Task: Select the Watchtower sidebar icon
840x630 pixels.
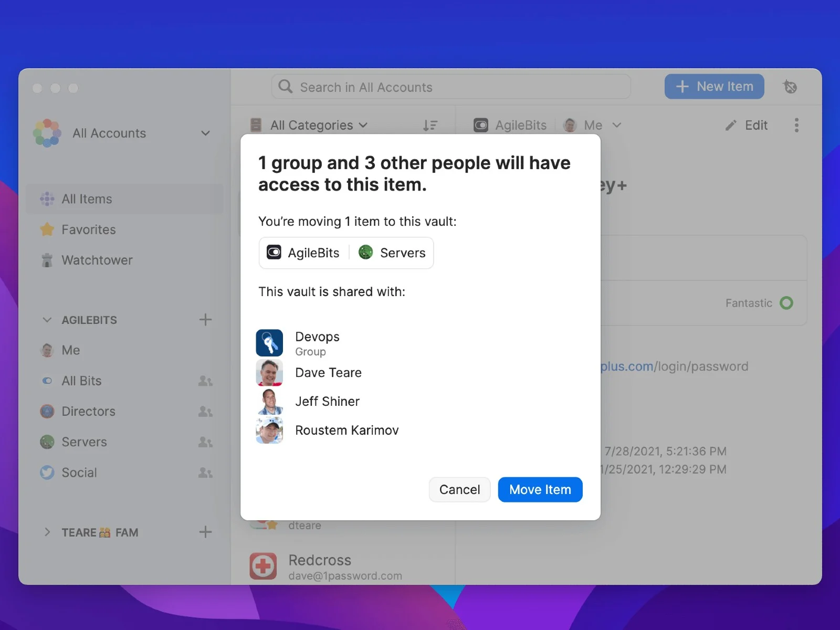Action: tap(47, 260)
